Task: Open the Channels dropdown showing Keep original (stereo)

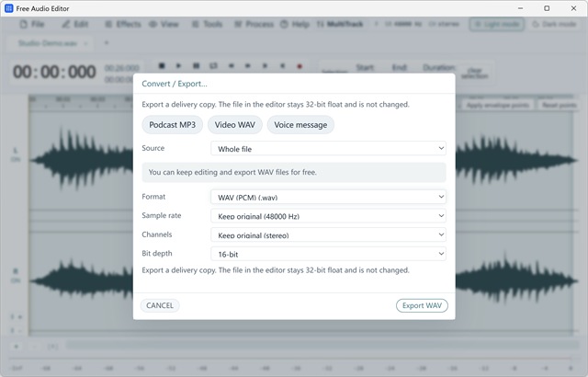Action: coord(328,234)
